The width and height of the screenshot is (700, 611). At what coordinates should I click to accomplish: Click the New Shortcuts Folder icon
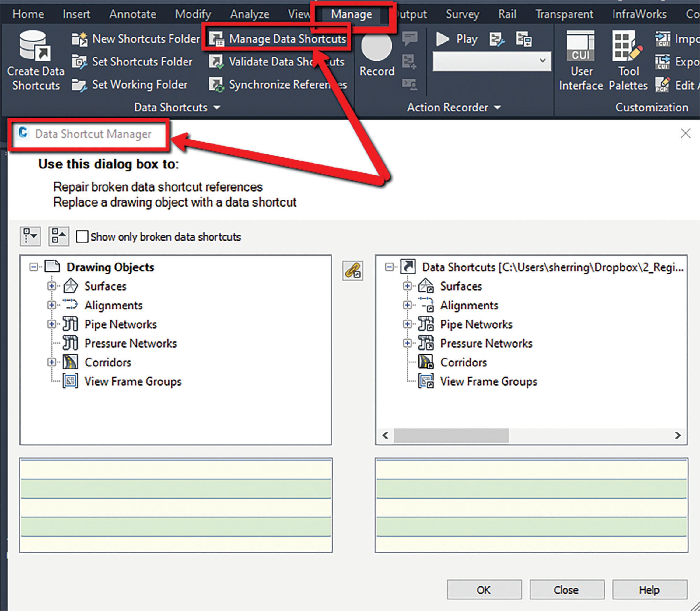point(80,39)
